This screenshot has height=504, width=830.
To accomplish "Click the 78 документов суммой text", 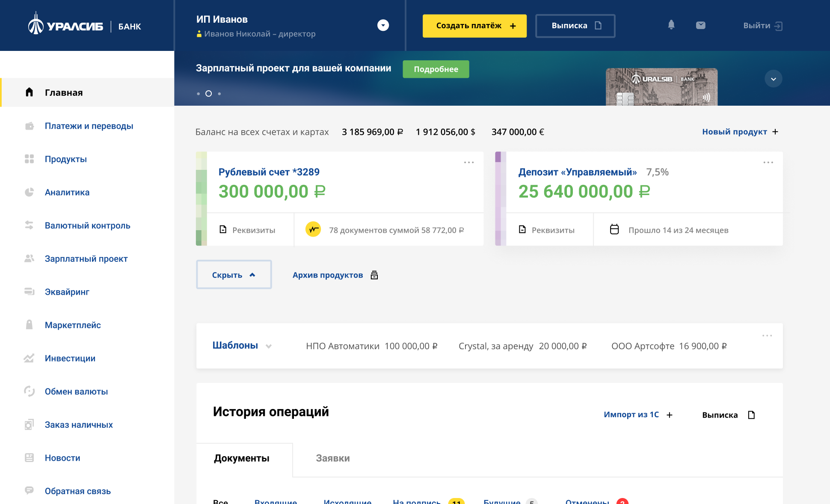I will (x=396, y=230).
